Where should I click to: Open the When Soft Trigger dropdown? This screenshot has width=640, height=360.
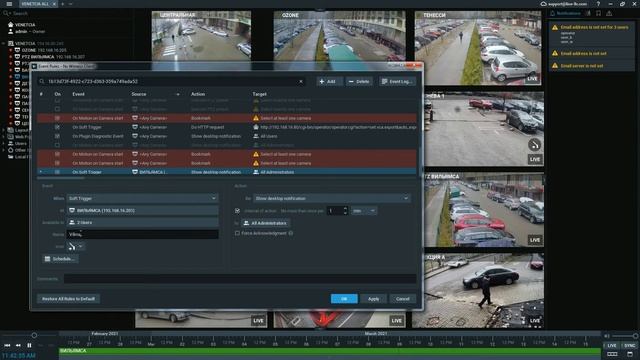pyautogui.click(x=142, y=198)
